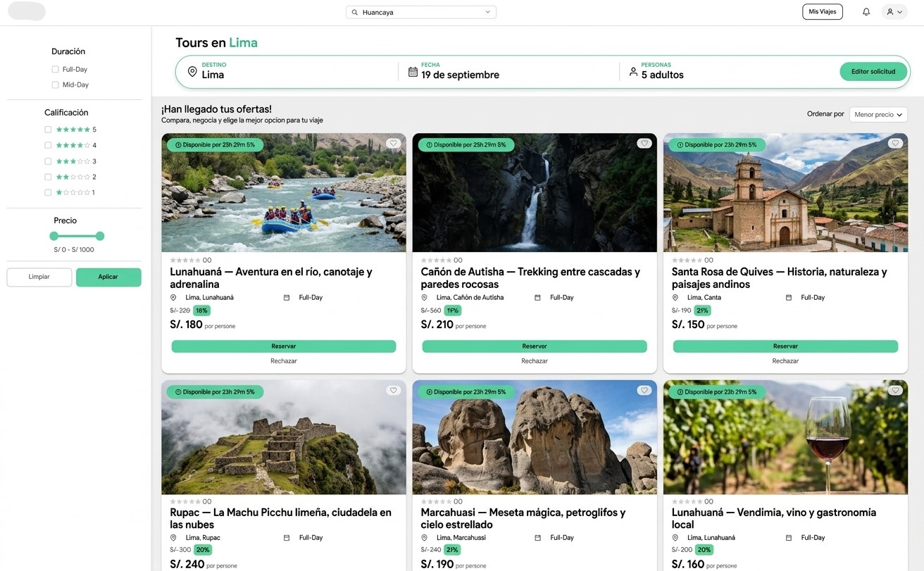Favorite the Cañón de Autisha tour heart icon
The width and height of the screenshot is (924, 571).
click(644, 144)
